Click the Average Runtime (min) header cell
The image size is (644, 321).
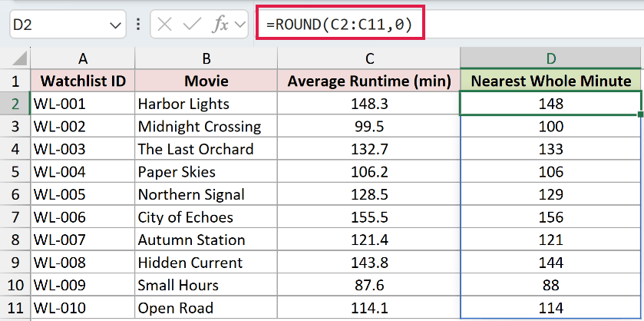pos(369,81)
